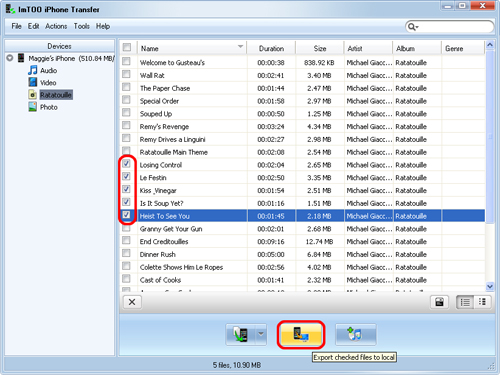Click the add files to device button
Screen dimensions: 500x375
click(240, 334)
